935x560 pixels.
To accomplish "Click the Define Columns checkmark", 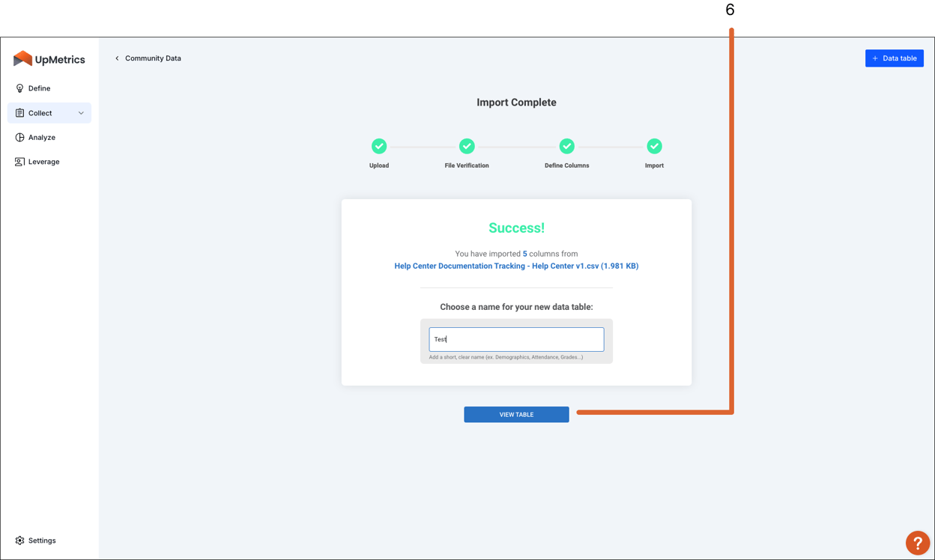I will pos(567,146).
